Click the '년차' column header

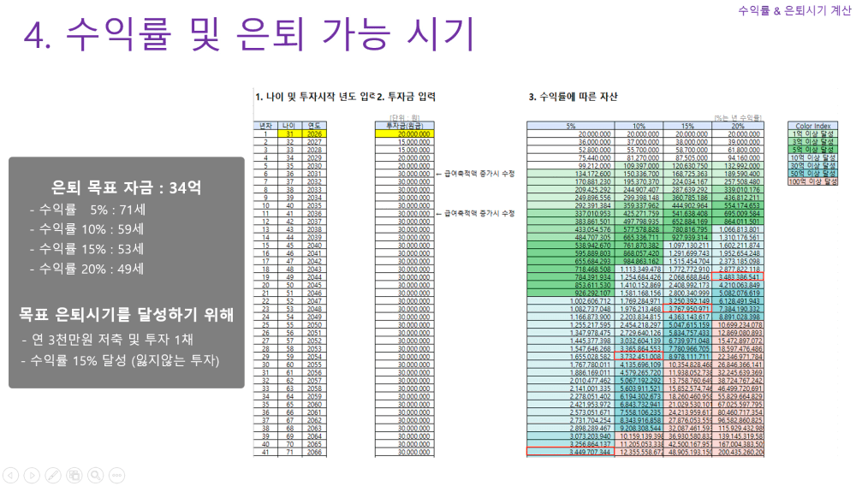pos(265,126)
